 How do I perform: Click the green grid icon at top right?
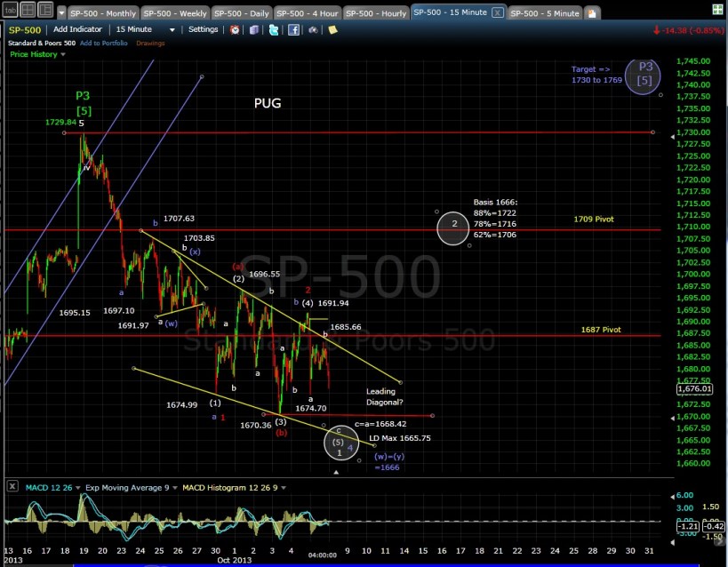tap(717, 10)
